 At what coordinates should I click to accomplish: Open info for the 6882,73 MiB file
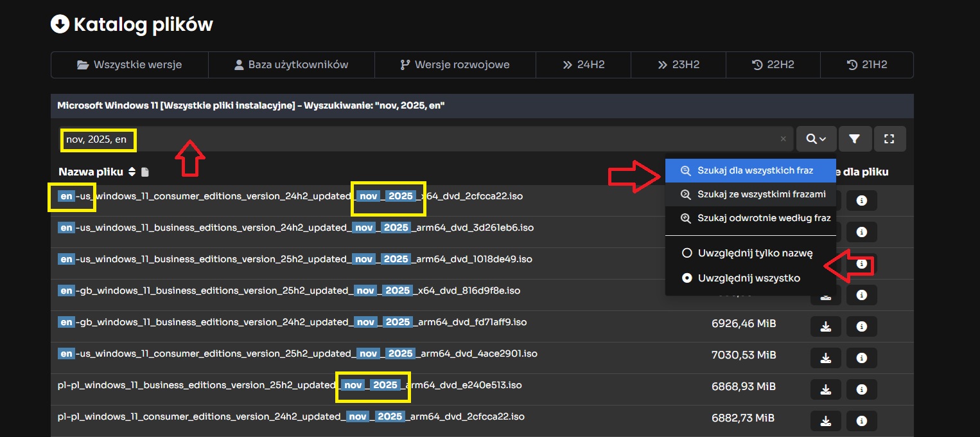click(x=862, y=421)
